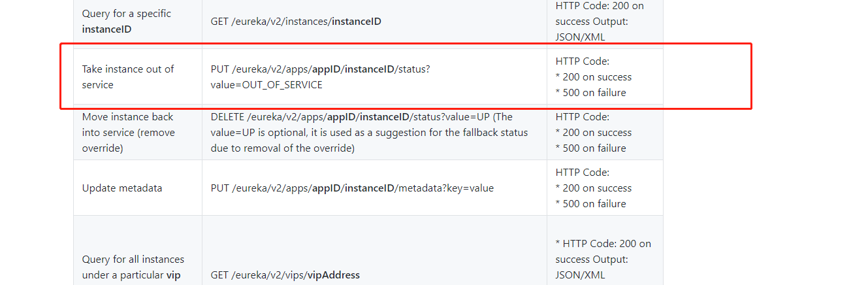The height and width of the screenshot is (285, 868).
Task: Select PUT metadata?key=value endpoint text
Action: click(352, 188)
